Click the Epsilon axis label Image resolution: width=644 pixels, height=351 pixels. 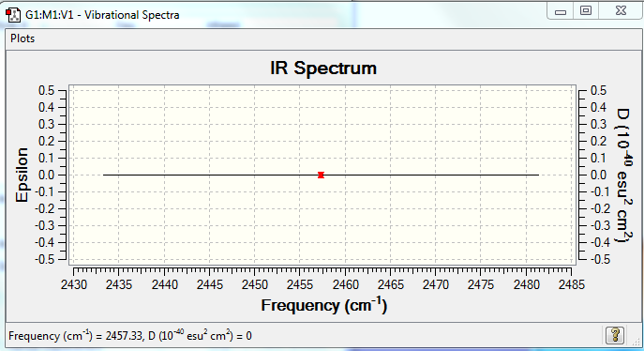[x=22, y=175]
